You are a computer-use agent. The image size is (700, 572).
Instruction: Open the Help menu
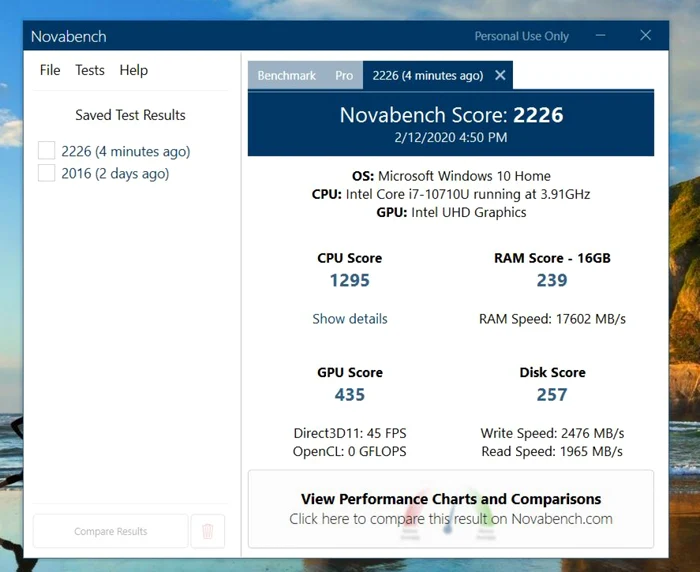tap(133, 70)
